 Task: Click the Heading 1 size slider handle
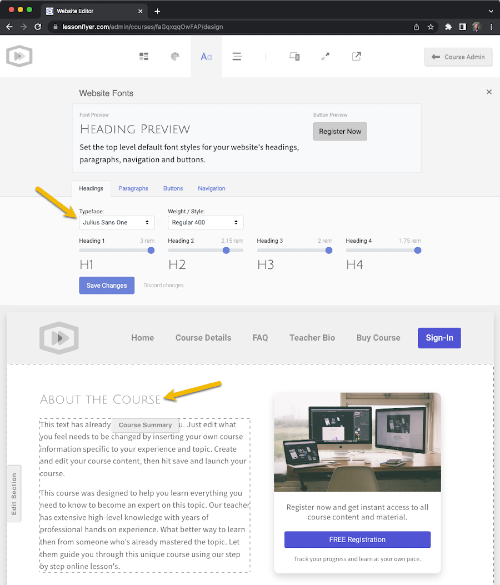(x=151, y=250)
